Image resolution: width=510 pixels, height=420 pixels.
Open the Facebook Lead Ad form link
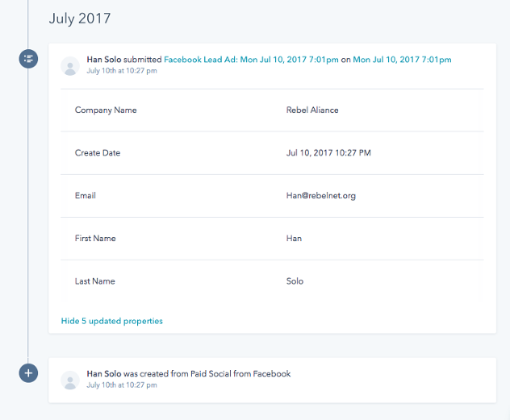pos(251,60)
